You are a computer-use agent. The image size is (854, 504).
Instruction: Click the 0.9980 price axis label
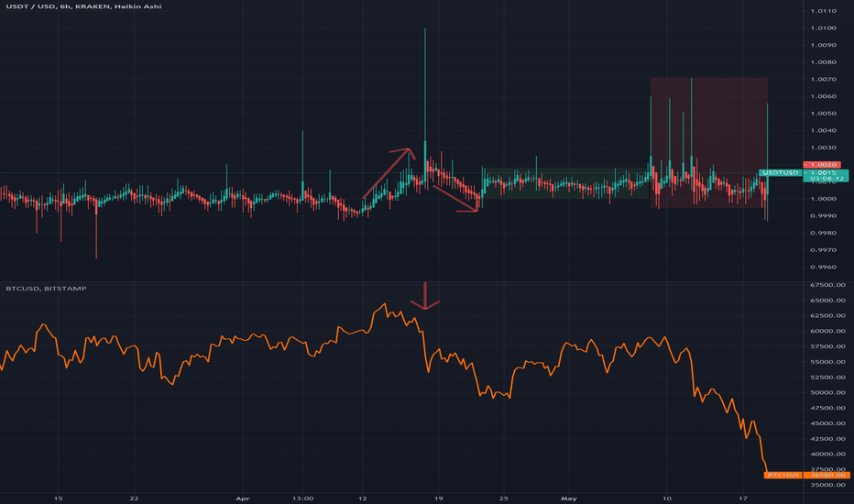pos(824,233)
